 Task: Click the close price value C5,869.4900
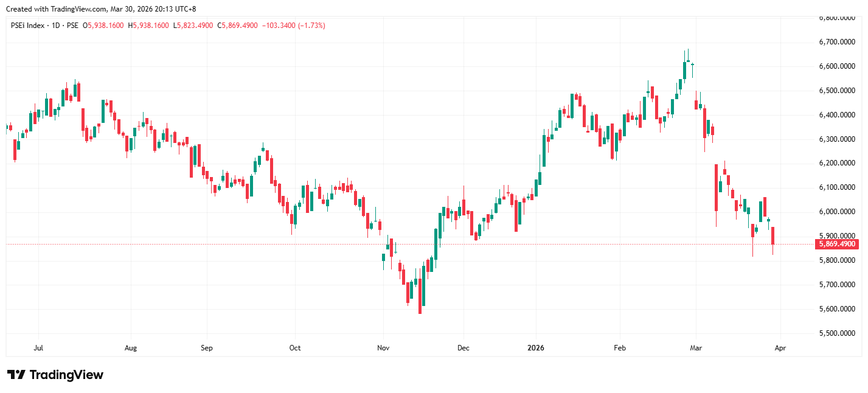click(x=238, y=26)
